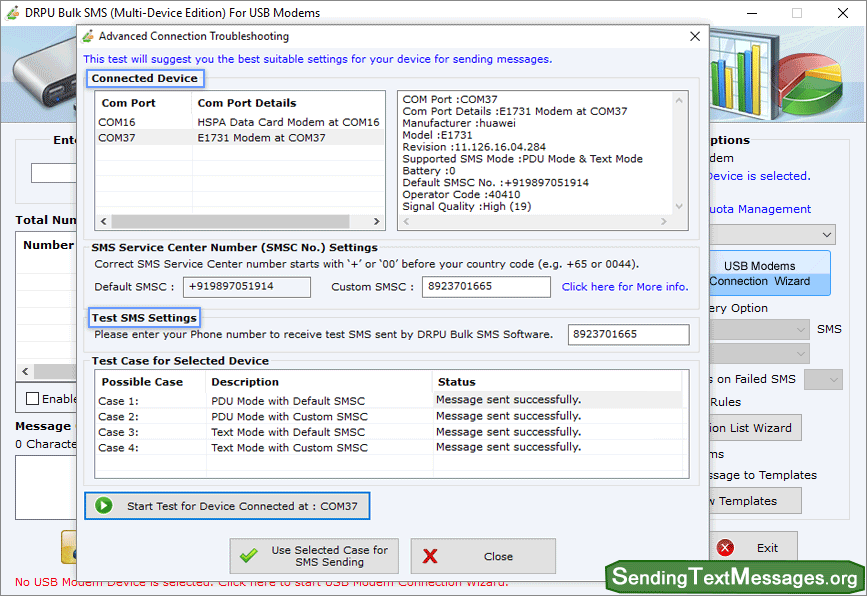
Task: Open dropdown below Quota Management
Action: pyautogui.click(x=772, y=234)
